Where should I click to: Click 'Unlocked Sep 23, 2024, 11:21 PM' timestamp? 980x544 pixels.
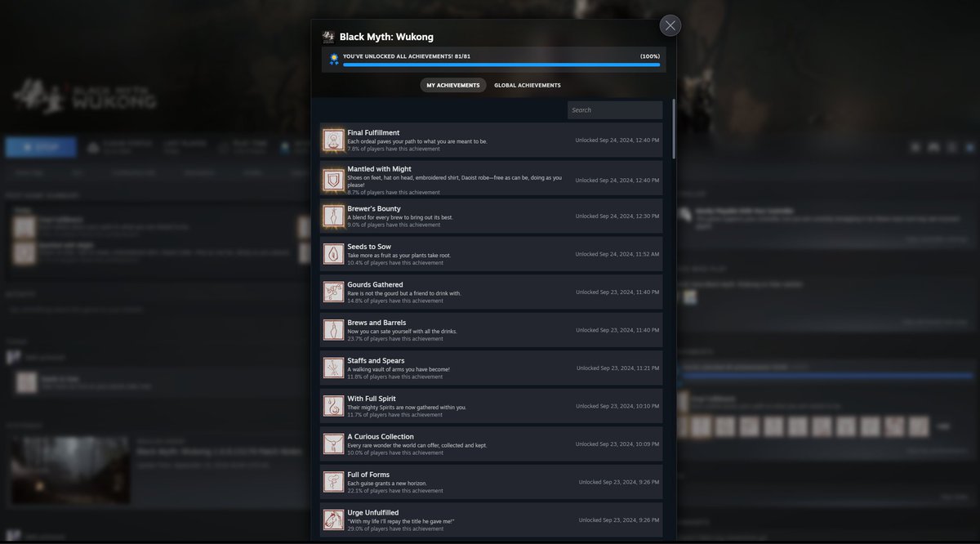tap(618, 368)
